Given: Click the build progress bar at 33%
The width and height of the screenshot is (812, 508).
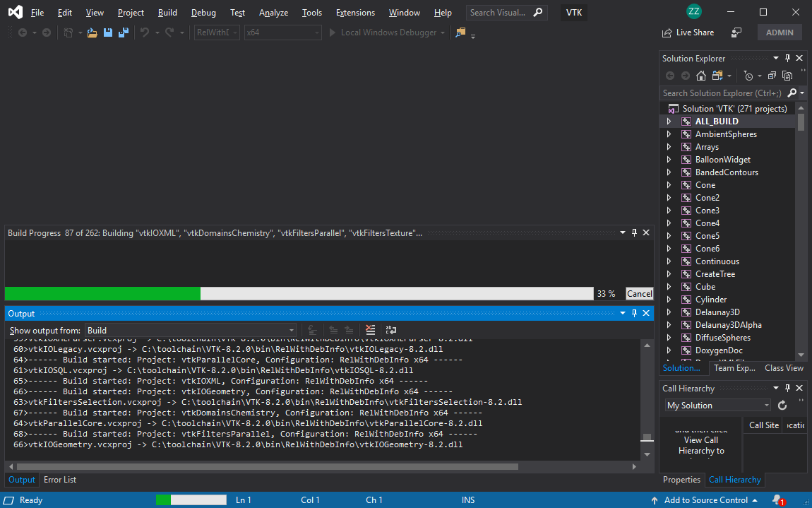Looking at the screenshot, I should pyautogui.click(x=299, y=293).
